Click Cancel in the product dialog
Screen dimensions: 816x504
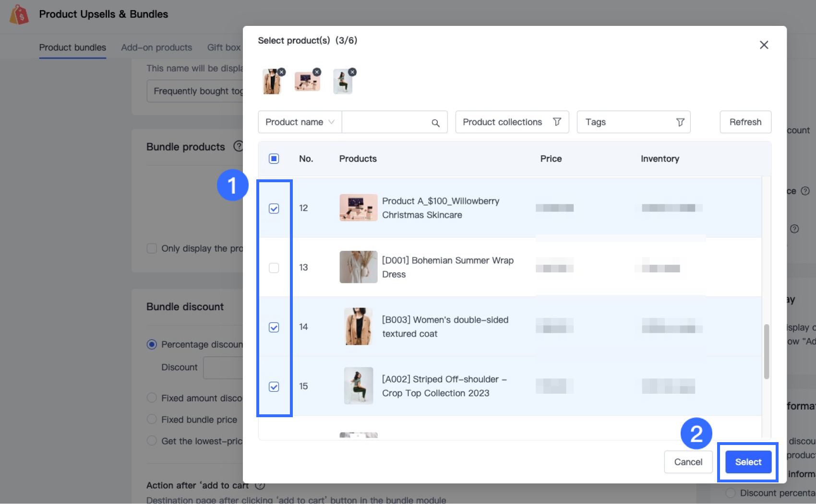(x=688, y=462)
